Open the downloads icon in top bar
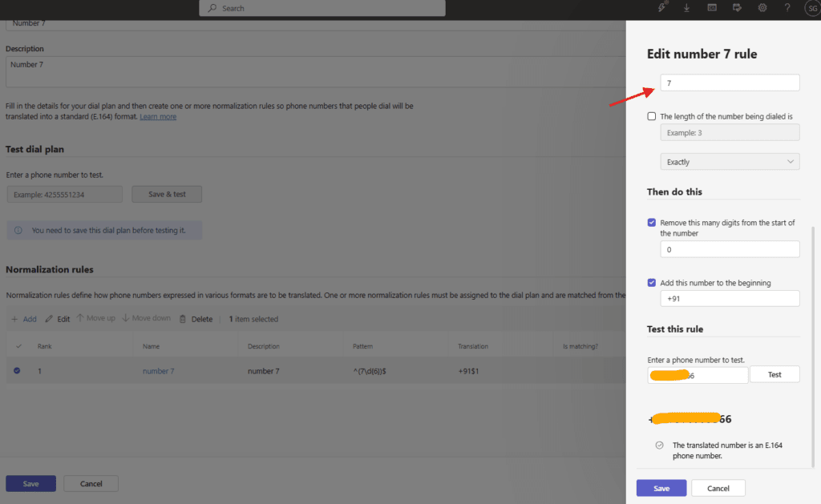 pyautogui.click(x=687, y=8)
